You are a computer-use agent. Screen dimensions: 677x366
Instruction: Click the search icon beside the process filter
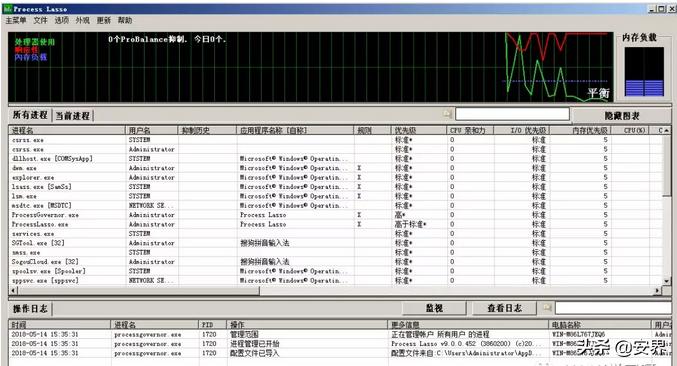coord(447,114)
